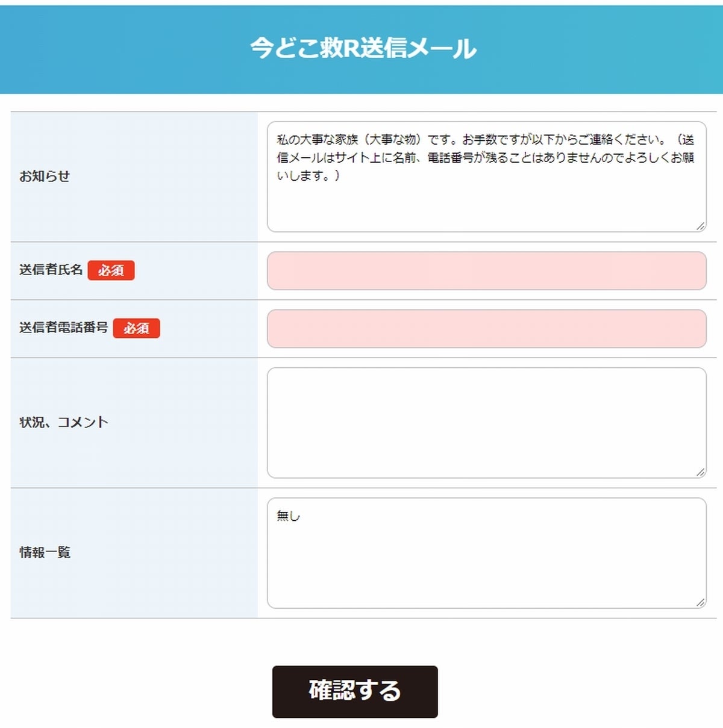
Task: Click the 無し text in 情報一覧 box
Action: [x=288, y=516]
